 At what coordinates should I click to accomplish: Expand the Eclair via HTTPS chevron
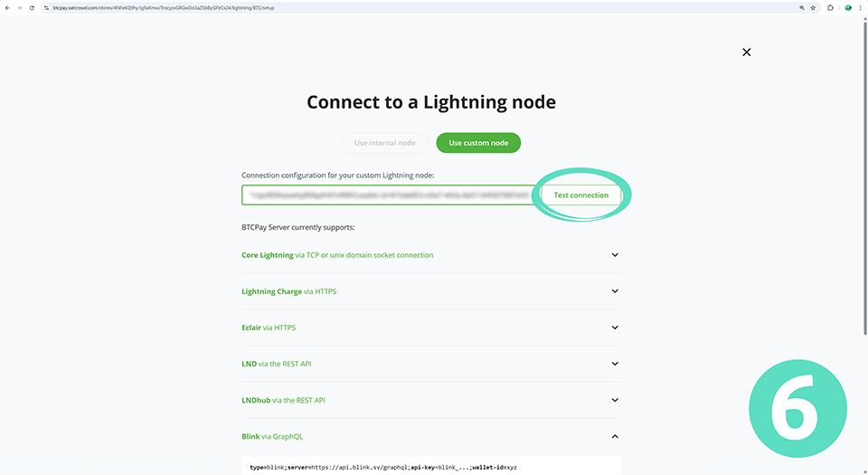615,328
